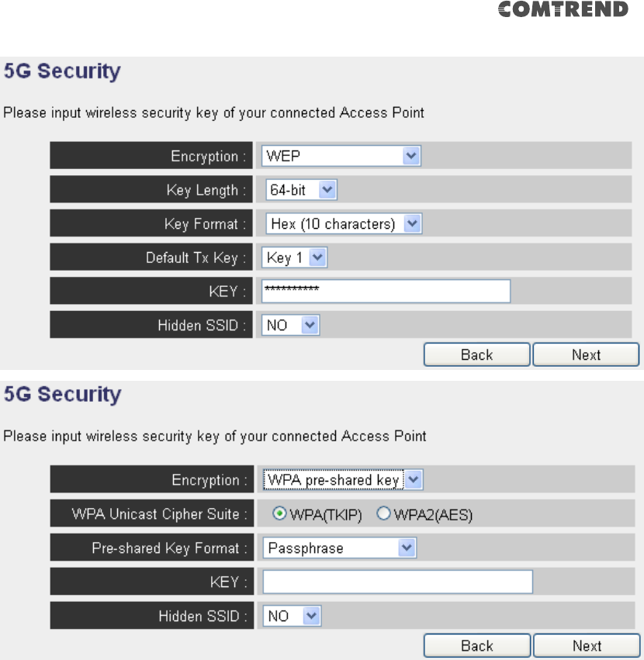This screenshot has width=644, height=660.
Task: Open the Hex (10 characters) Key Format dropdown
Action: tap(343, 223)
